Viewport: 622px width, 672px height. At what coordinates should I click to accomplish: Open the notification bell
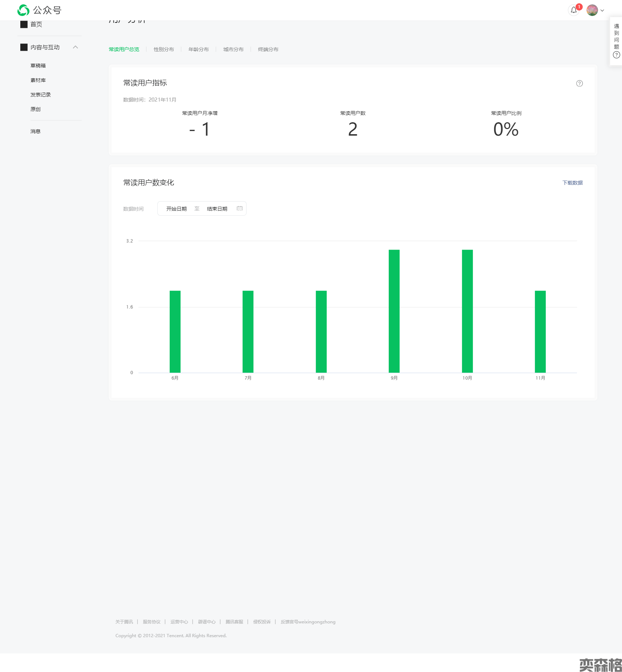[573, 10]
